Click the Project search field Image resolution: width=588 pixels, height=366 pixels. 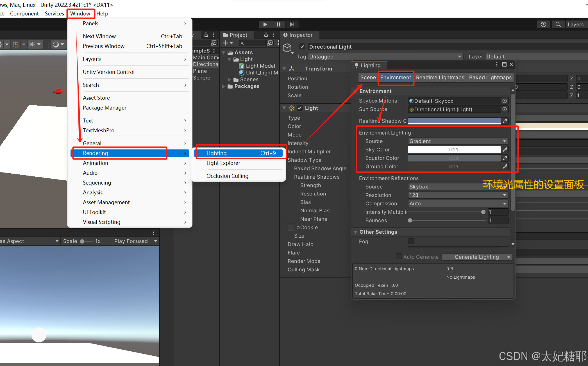(x=252, y=43)
